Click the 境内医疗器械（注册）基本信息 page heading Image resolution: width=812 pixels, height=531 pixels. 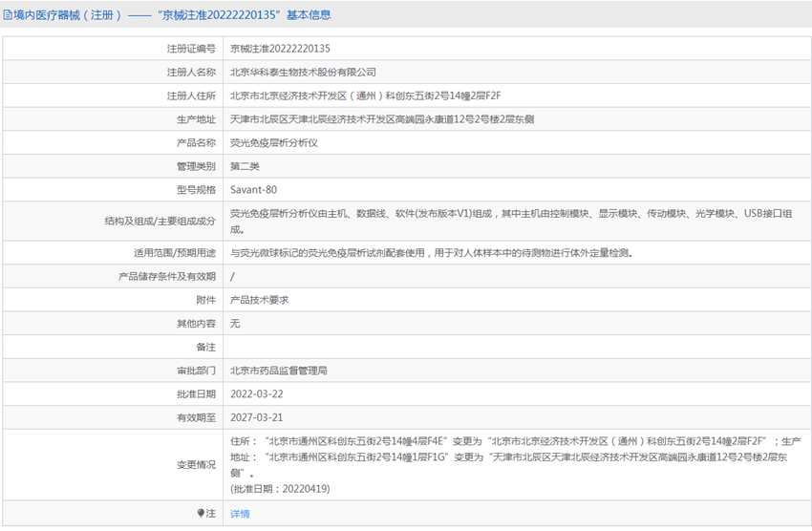(172, 14)
